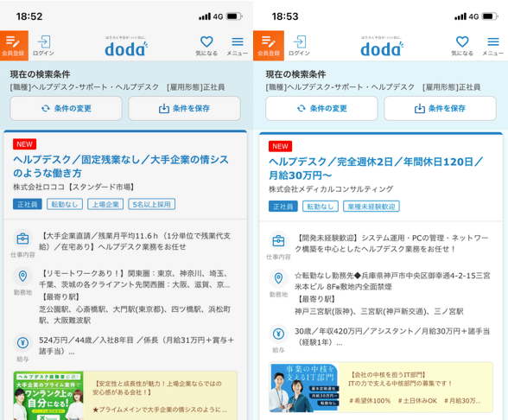Open green ワンランク上の自分になる banner thumbnail

point(48,396)
